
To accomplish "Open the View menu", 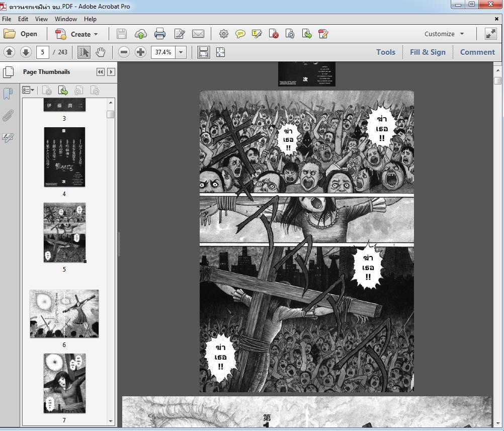I will pos(41,19).
